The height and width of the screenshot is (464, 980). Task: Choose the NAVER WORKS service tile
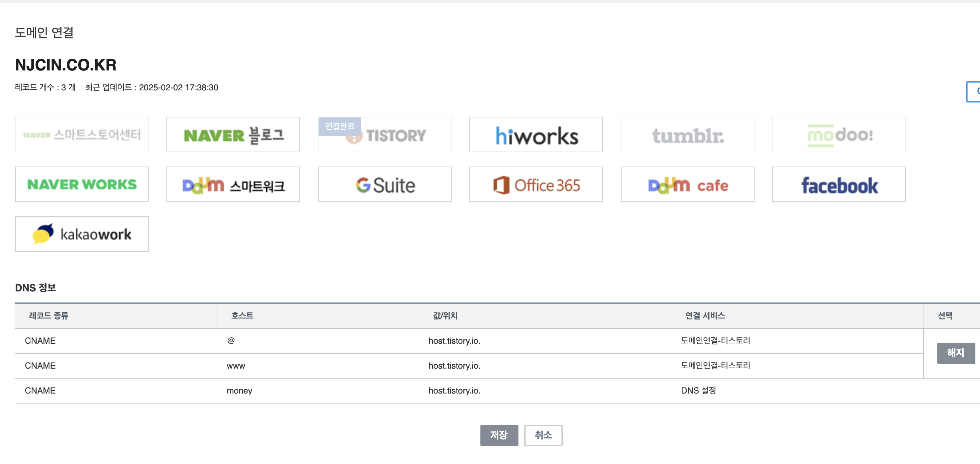coord(81,184)
